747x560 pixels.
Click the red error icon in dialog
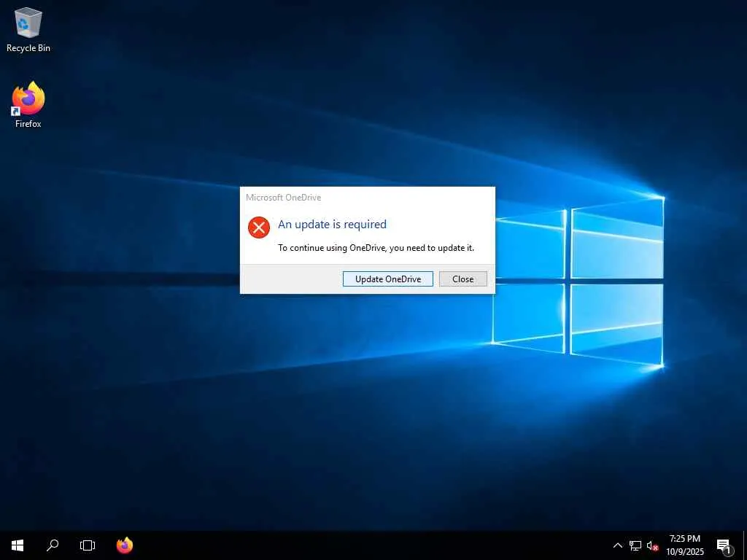click(x=259, y=227)
